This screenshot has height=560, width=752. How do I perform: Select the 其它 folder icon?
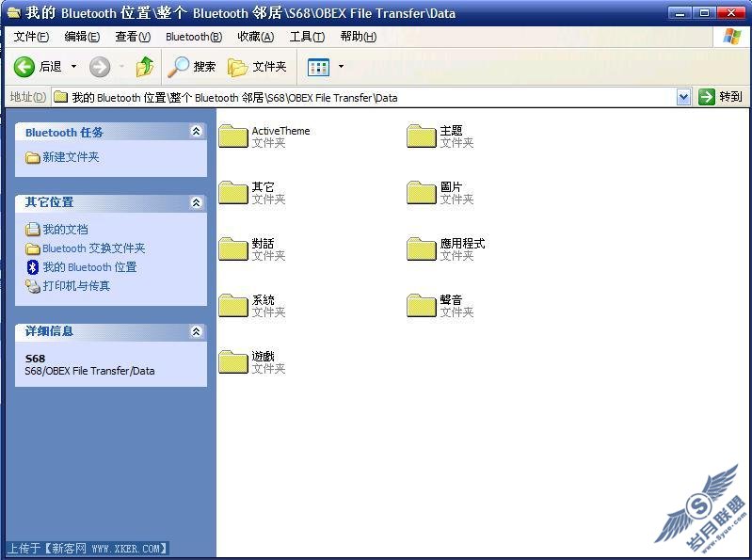[233, 192]
